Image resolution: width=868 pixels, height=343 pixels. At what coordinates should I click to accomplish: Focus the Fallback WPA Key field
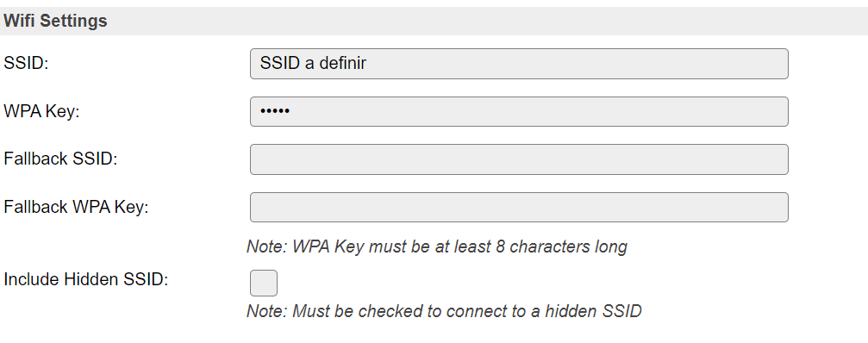point(519,208)
